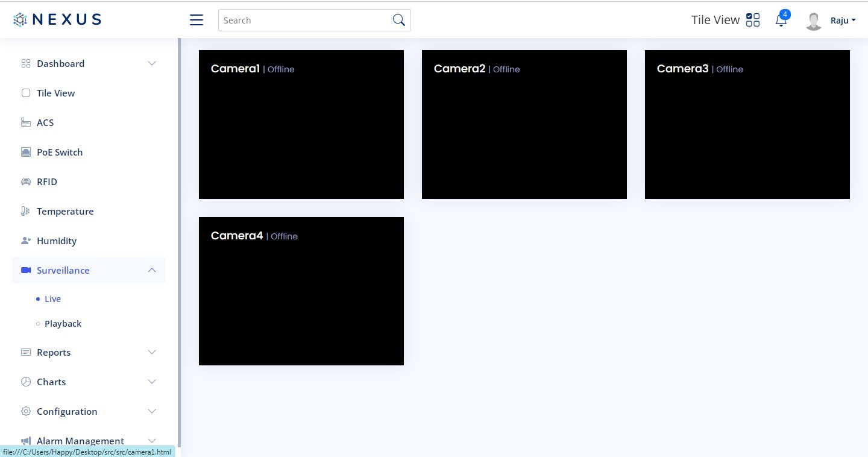The width and height of the screenshot is (868, 457).
Task: Click the Tile View grid icon in header
Action: pyautogui.click(x=753, y=20)
